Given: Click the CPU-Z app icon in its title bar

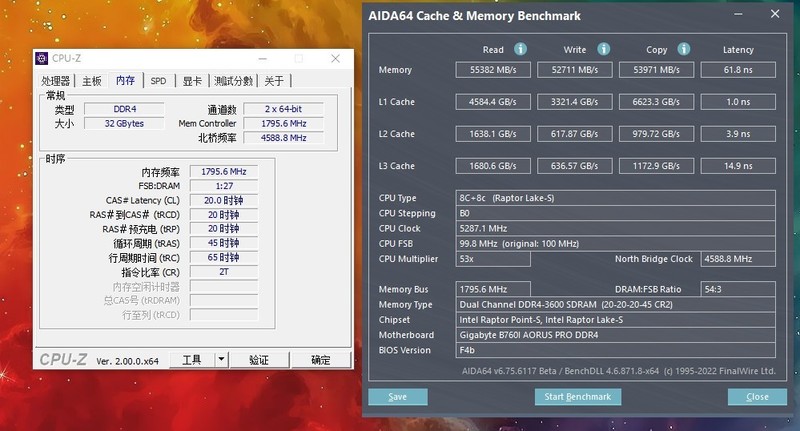Looking at the screenshot, I should click(41, 58).
